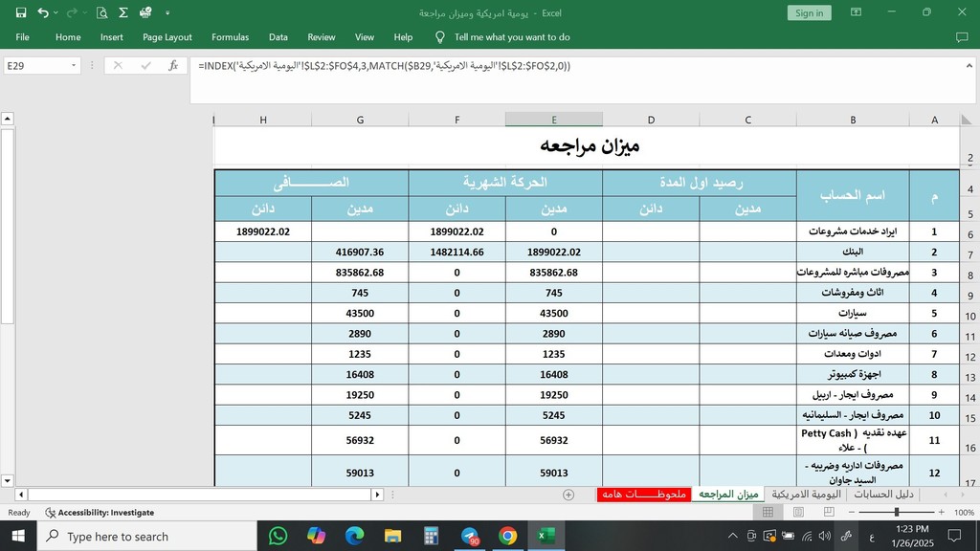Expand the formula bar with the chevron
The height and width of the screenshot is (551, 980).
click(x=969, y=65)
